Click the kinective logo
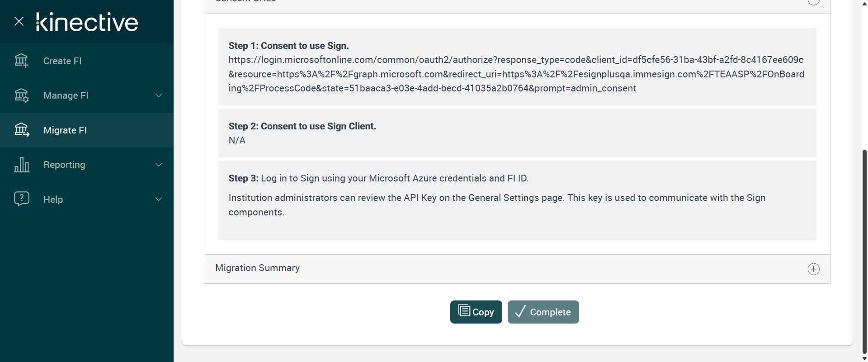 pyautogui.click(x=87, y=22)
